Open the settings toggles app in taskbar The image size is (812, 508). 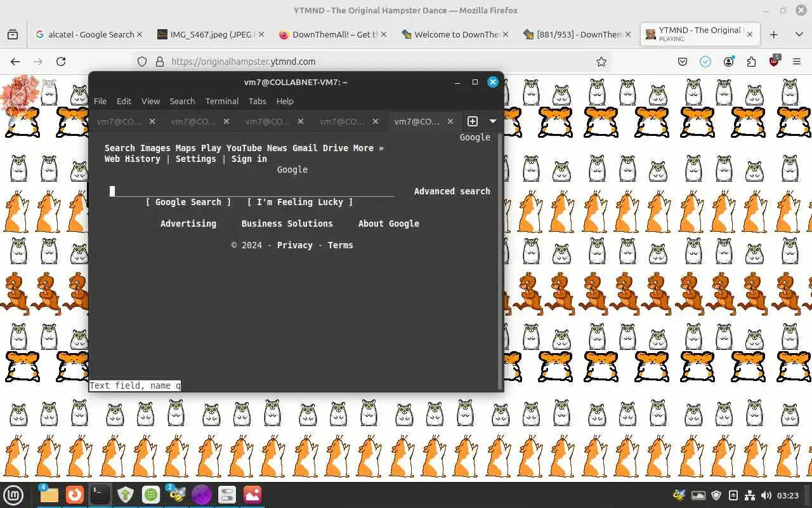227,495
